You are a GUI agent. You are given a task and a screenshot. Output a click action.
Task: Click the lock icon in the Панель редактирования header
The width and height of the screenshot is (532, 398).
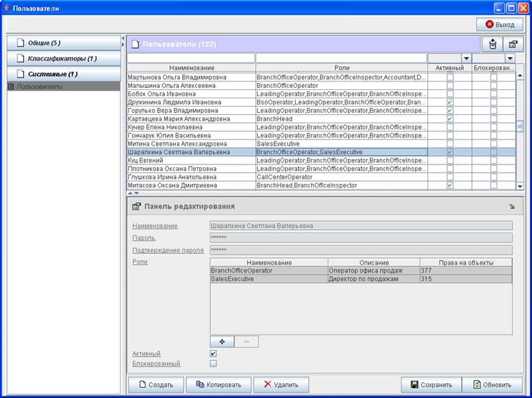pos(512,207)
